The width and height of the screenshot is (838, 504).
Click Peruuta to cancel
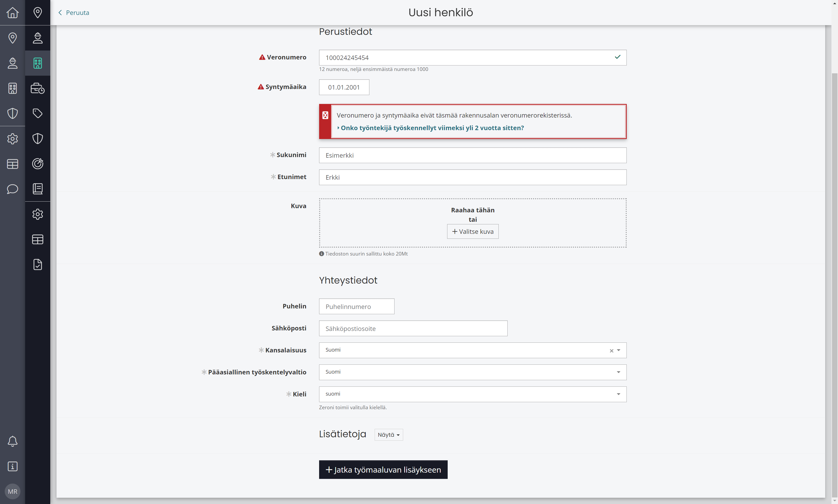pos(74,13)
